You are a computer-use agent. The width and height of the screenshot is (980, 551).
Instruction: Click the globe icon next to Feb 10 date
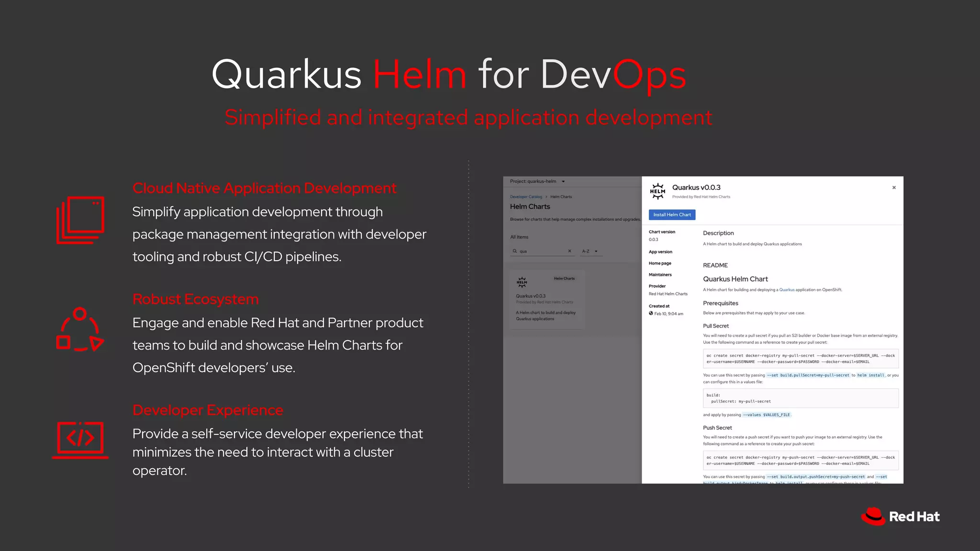click(x=651, y=314)
